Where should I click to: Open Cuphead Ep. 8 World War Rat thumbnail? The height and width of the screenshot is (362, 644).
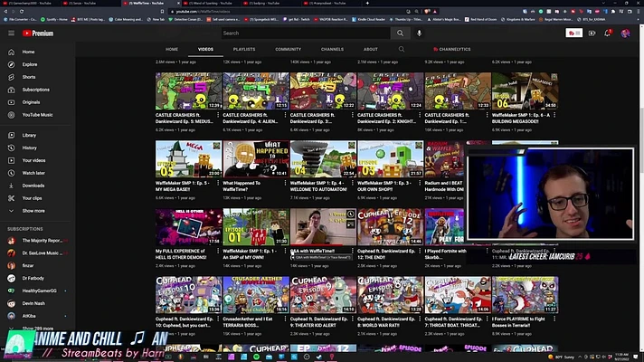390,295
